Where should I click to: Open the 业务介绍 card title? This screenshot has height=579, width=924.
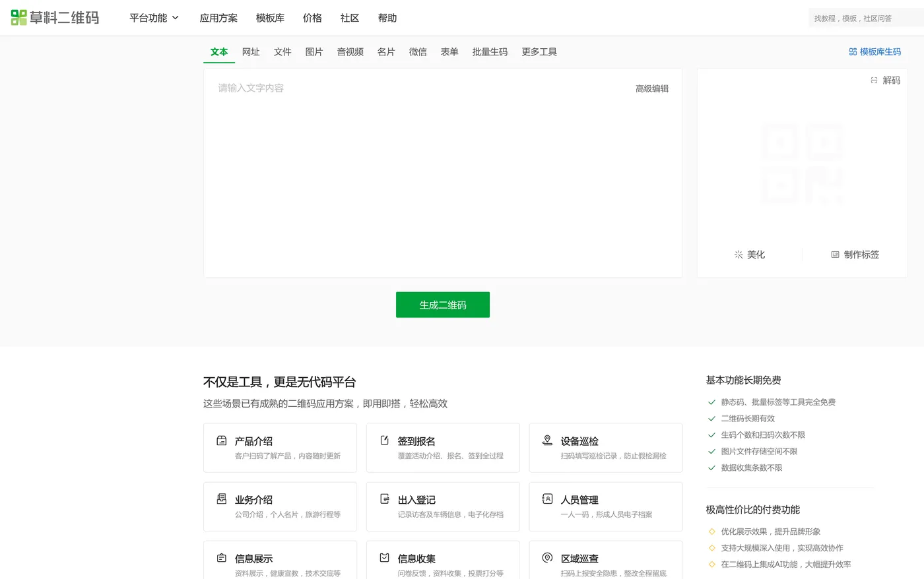253,500
